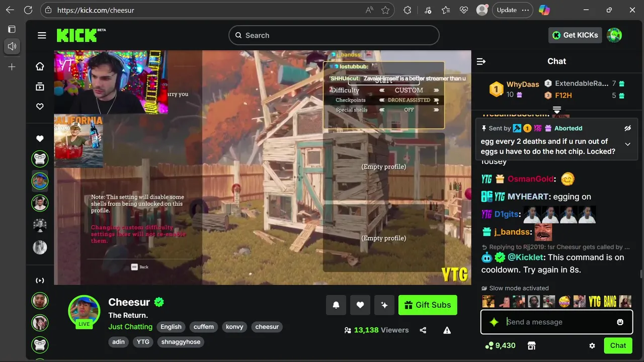Focus the Send a message field
The width and height of the screenshot is (644, 362).
pyautogui.click(x=556, y=322)
